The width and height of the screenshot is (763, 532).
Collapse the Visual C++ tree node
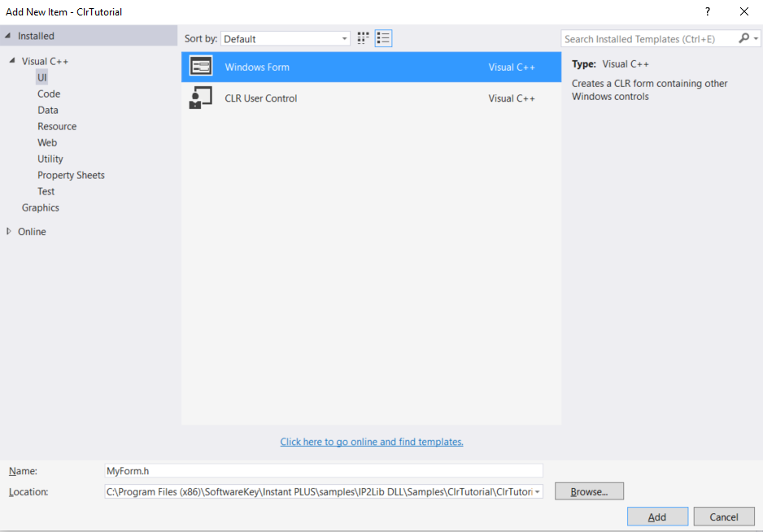tap(13, 61)
